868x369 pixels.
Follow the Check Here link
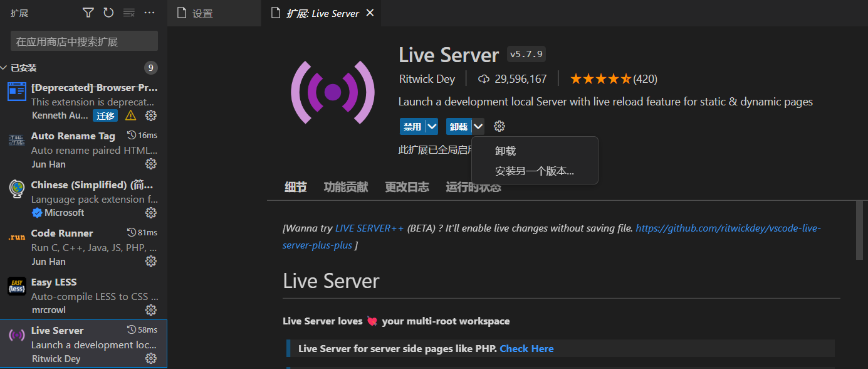pyautogui.click(x=526, y=348)
